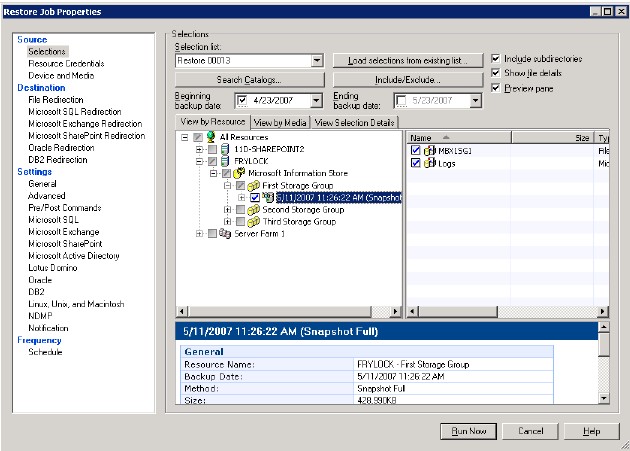Enable the Ending backup date checkbox
630x451 pixels.
[401, 100]
